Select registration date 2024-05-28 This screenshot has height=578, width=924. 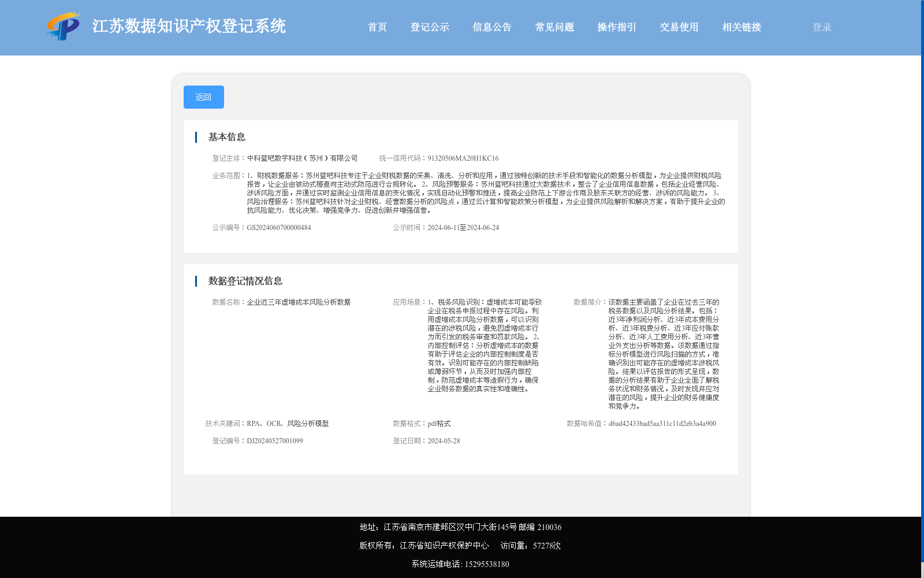444,441
